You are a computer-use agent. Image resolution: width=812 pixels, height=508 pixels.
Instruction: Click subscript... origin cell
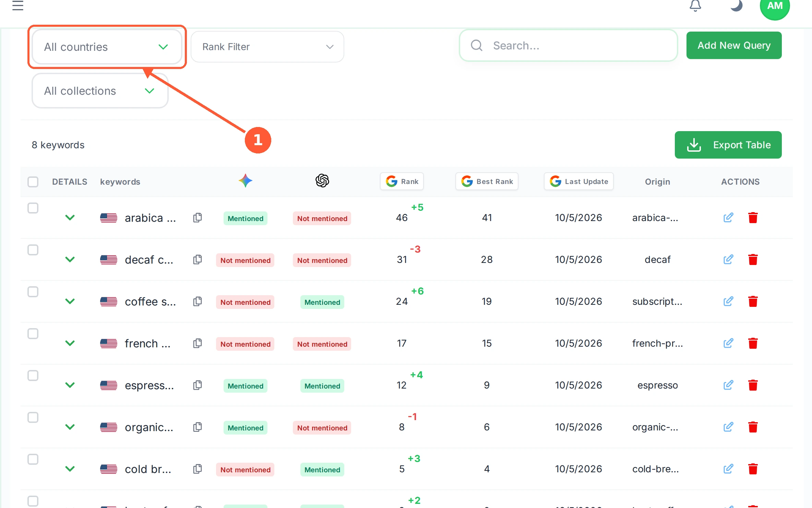coord(657,301)
